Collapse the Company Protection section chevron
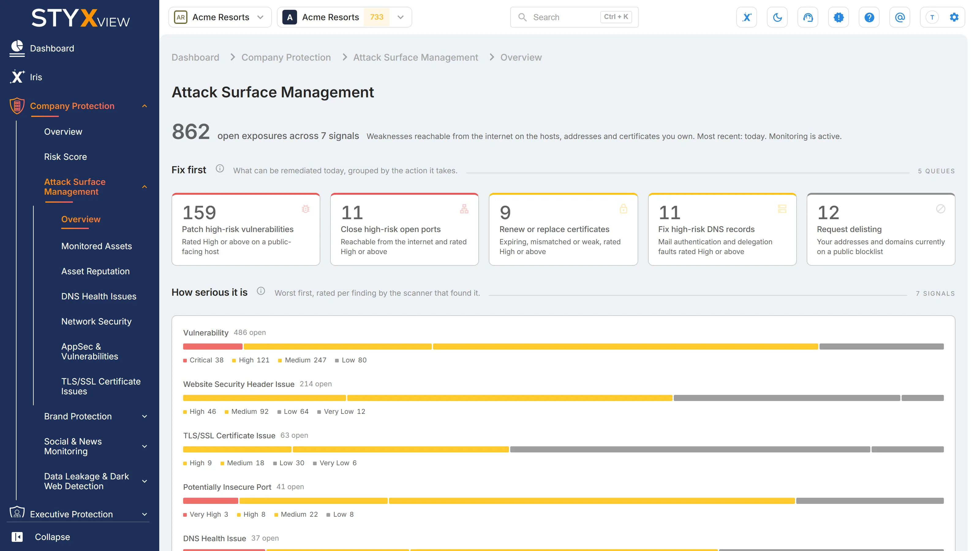The height and width of the screenshot is (551, 980). point(145,106)
